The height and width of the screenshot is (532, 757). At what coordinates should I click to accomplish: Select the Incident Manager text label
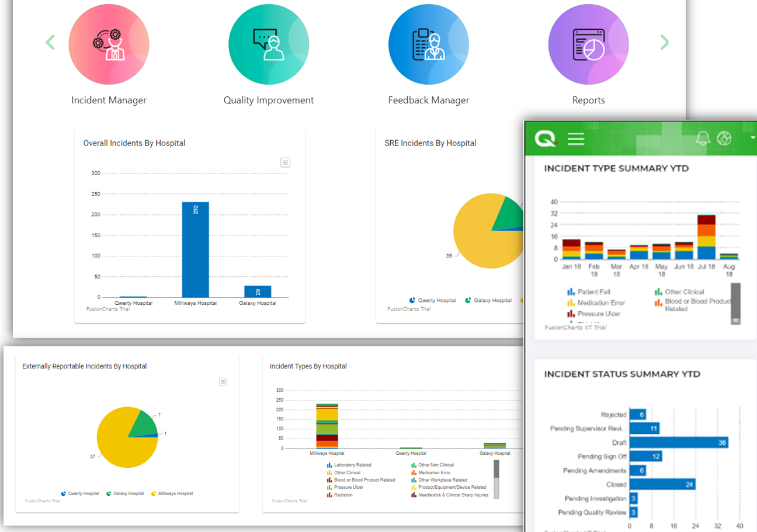tap(109, 100)
